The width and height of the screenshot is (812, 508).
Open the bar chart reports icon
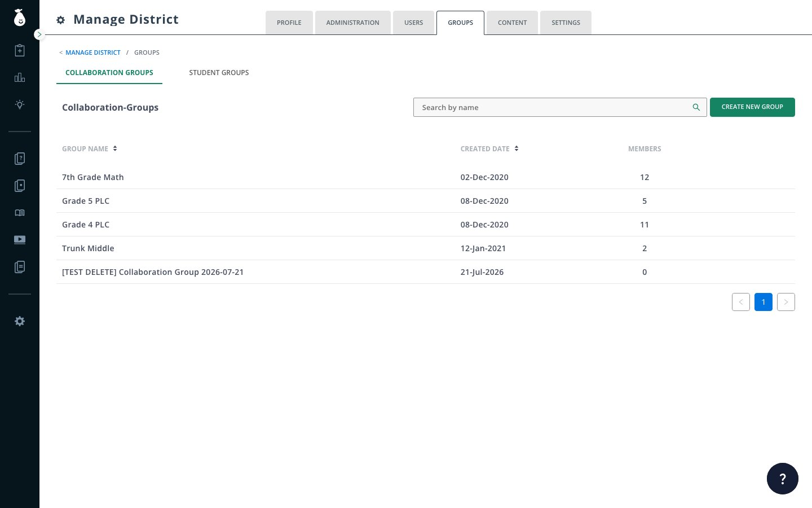[20, 77]
